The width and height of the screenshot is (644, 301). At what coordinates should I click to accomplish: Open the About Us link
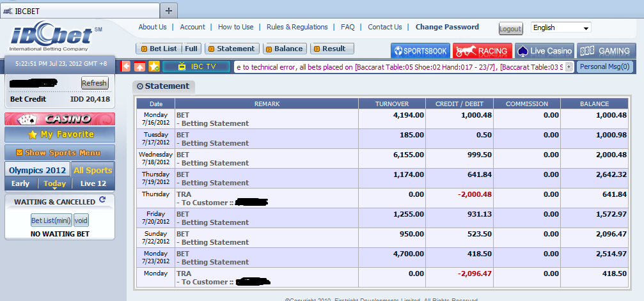[x=152, y=27]
